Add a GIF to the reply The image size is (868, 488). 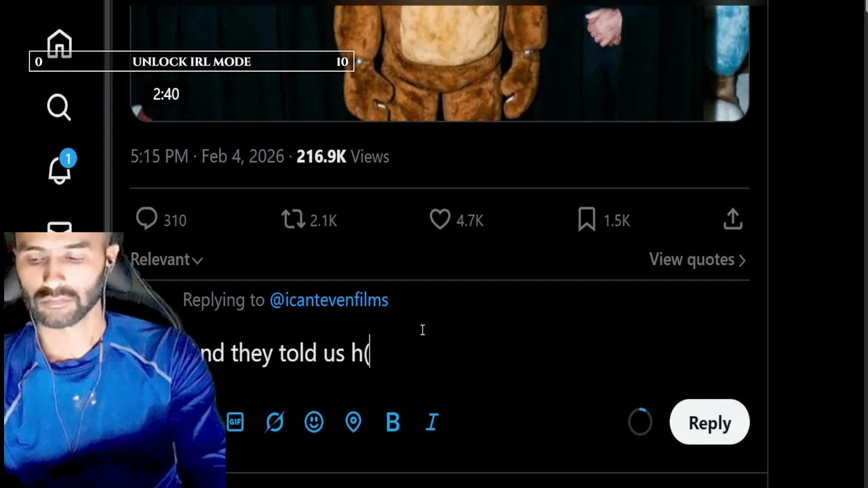tap(235, 422)
